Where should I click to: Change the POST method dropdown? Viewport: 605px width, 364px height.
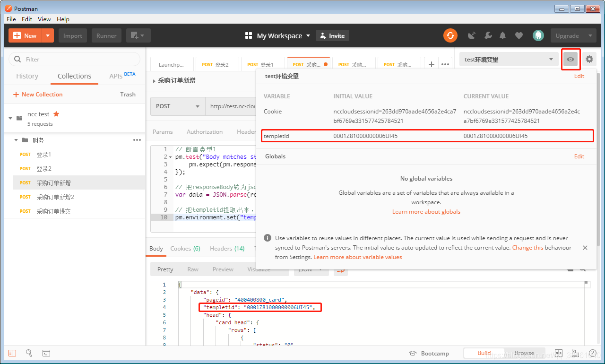tap(178, 106)
